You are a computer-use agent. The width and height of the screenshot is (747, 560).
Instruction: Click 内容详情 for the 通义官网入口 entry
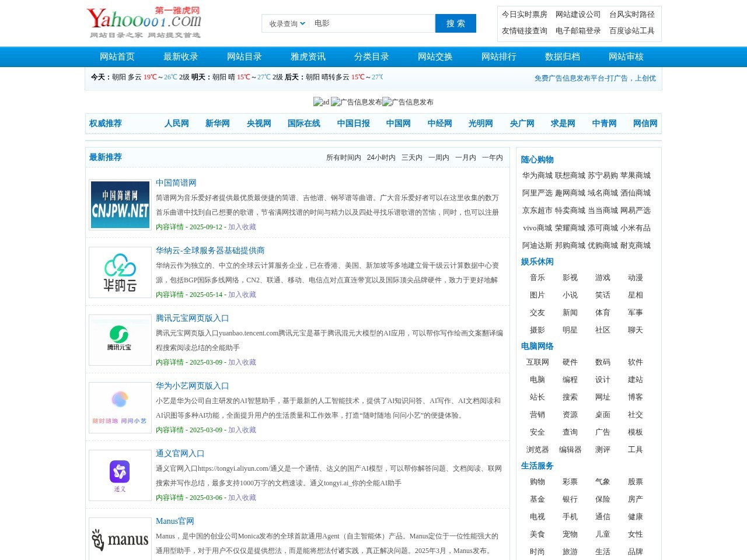(x=170, y=498)
